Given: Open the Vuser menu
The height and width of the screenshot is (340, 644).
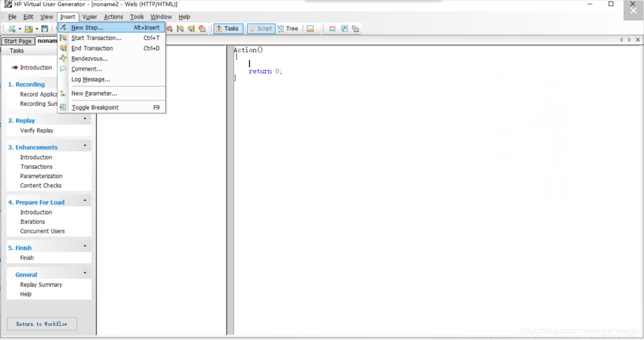Looking at the screenshot, I should (x=90, y=17).
